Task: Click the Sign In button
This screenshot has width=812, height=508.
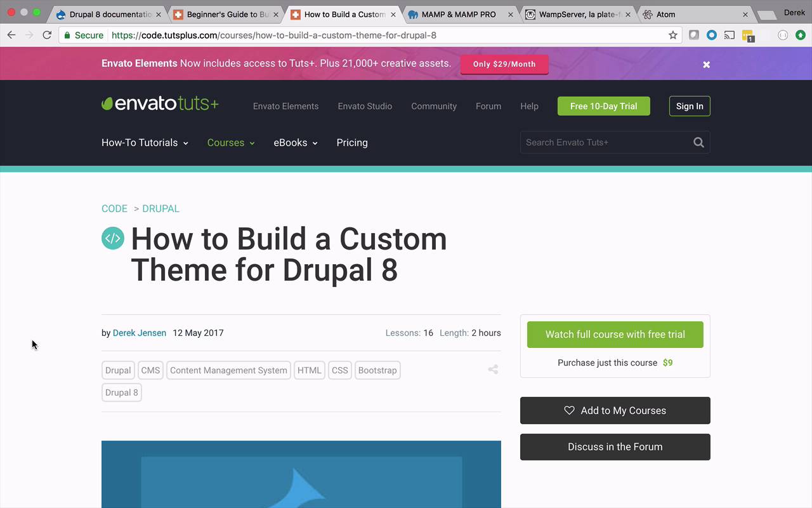Action: click(690, 106)
